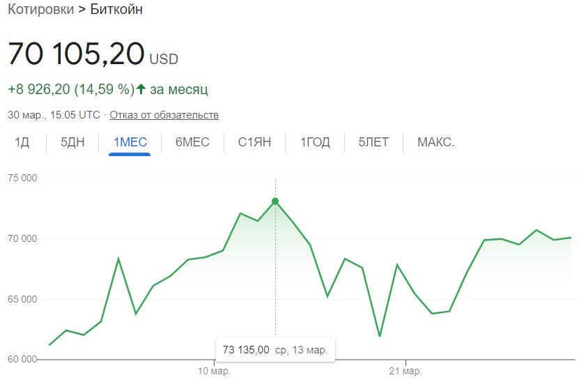Show the 5ЛЕТ range tab

(373, 142)
